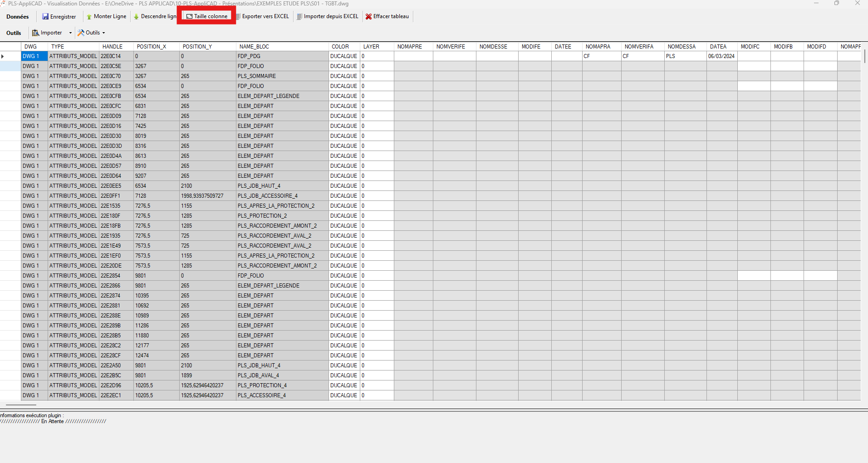Click the Taille colonne resize button
This screenshot has height=463, width=868.
coord(207,17)
